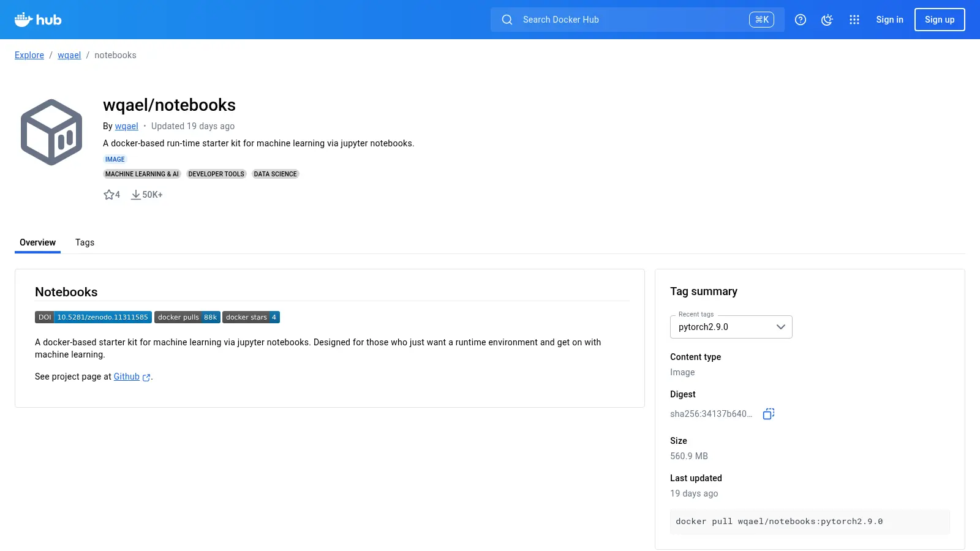Viewport: 980px width, 551px height.
Task: Click the Sign in link
Action: tap(889, 20)
